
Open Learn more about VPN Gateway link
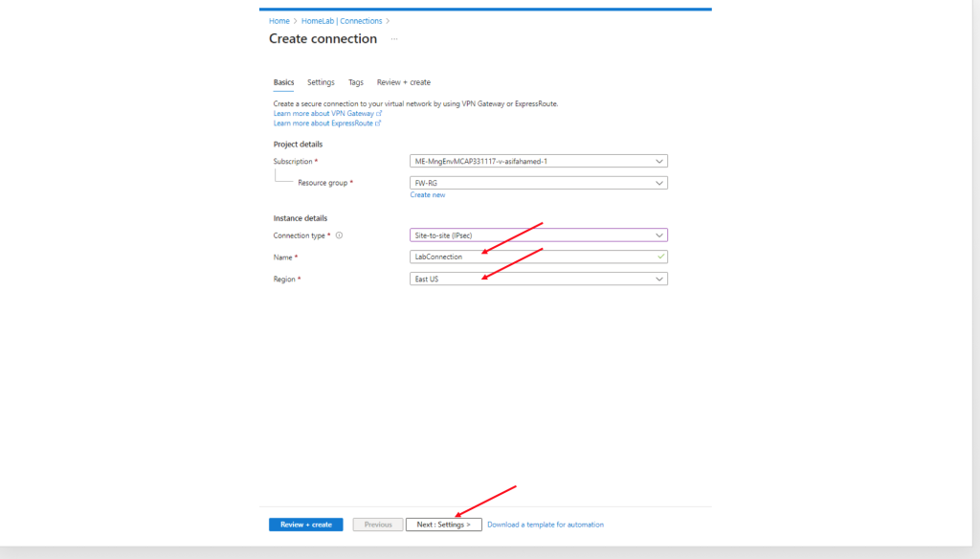pos(323,113)
